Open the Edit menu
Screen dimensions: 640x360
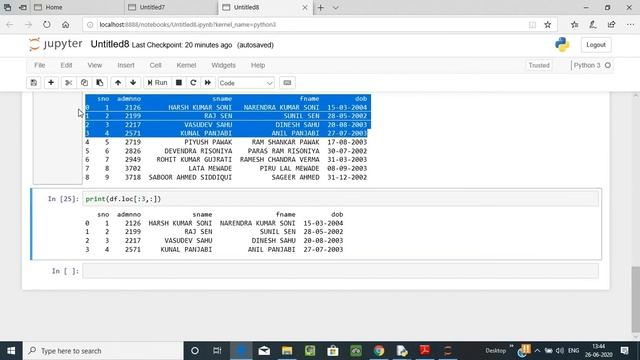66,65
